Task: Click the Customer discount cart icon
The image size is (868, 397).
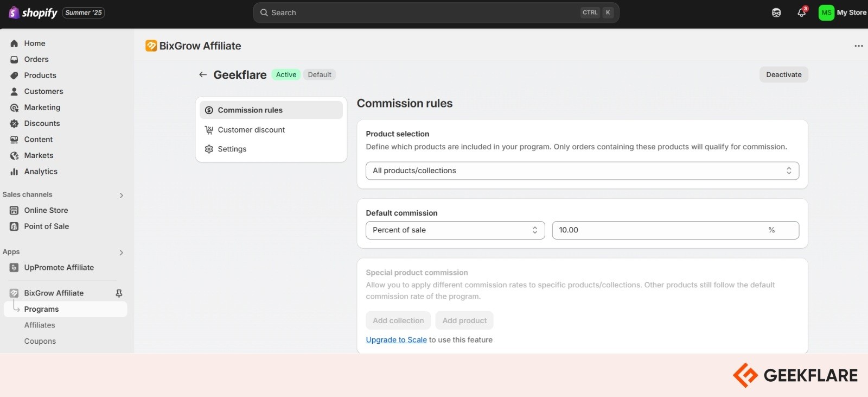Action: (x=209, y=130)
